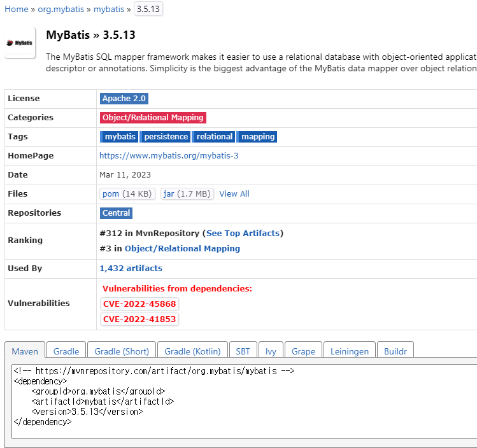This screenshot has width=477, height=448.
Task: Click the Mar 11, 2023 date value
Action: pyautogui.click(x=125, y=175)
